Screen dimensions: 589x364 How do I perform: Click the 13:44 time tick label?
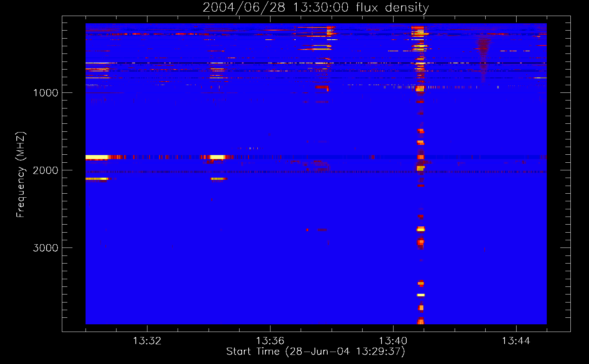516,341
